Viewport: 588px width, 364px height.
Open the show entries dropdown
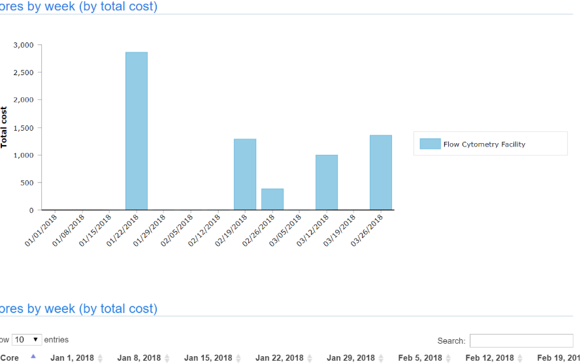(27, 340)
